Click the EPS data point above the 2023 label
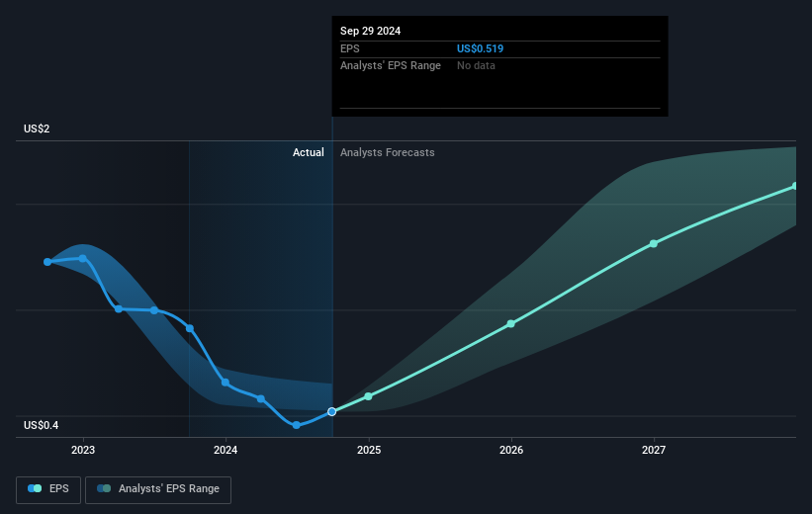The width and height of the screenshot is (812, 514). point(83,258)
